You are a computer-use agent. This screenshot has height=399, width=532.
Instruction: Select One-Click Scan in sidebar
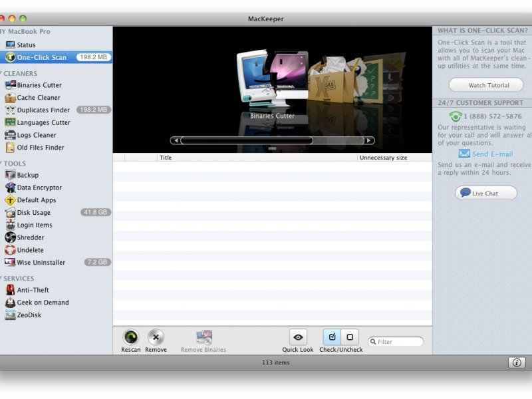pos(56,57)
